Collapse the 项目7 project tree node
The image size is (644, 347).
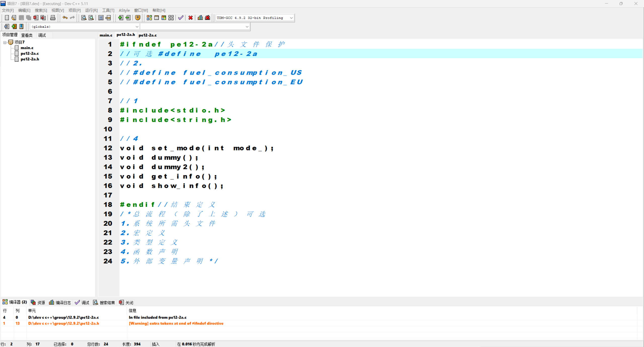tap(5, 42)
